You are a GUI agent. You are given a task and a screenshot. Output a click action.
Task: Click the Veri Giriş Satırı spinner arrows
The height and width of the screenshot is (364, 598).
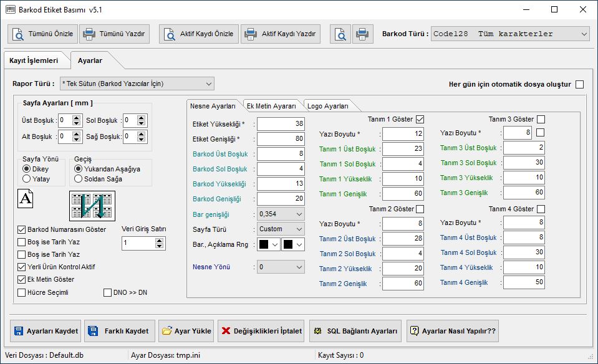[x=160, y=243]
